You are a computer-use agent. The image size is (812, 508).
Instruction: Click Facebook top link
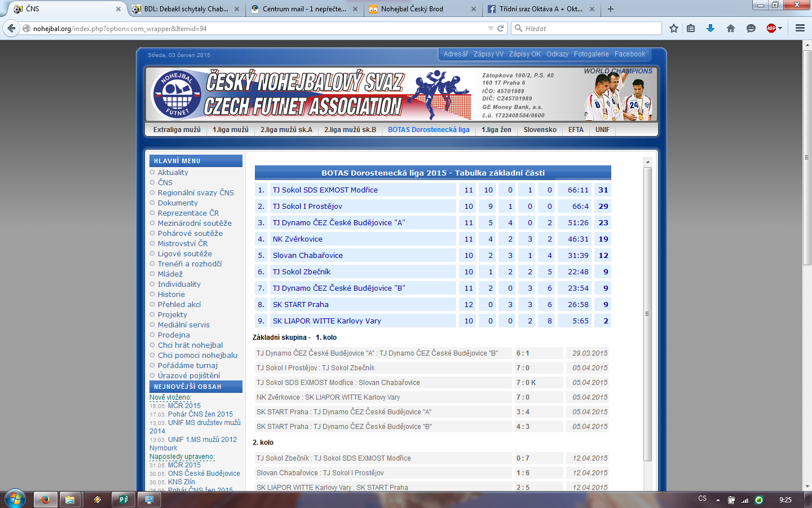click(629, 54)
